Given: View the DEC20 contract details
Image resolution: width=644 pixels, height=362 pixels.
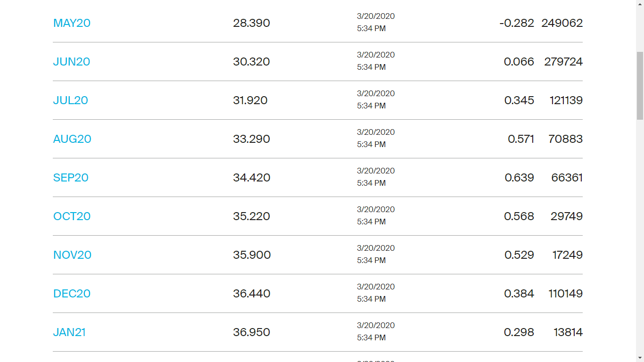Looking at the screenshot, I should click(x=72, y=294).
